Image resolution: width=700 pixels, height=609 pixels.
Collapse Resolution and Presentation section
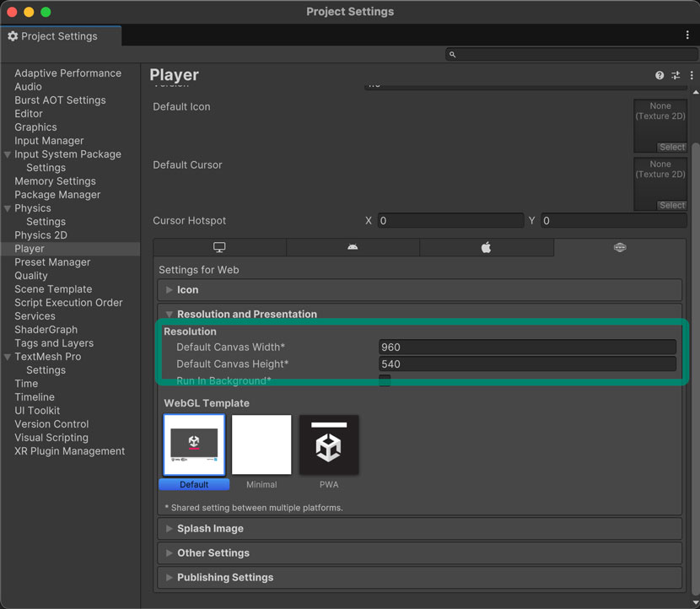[170, 314]
